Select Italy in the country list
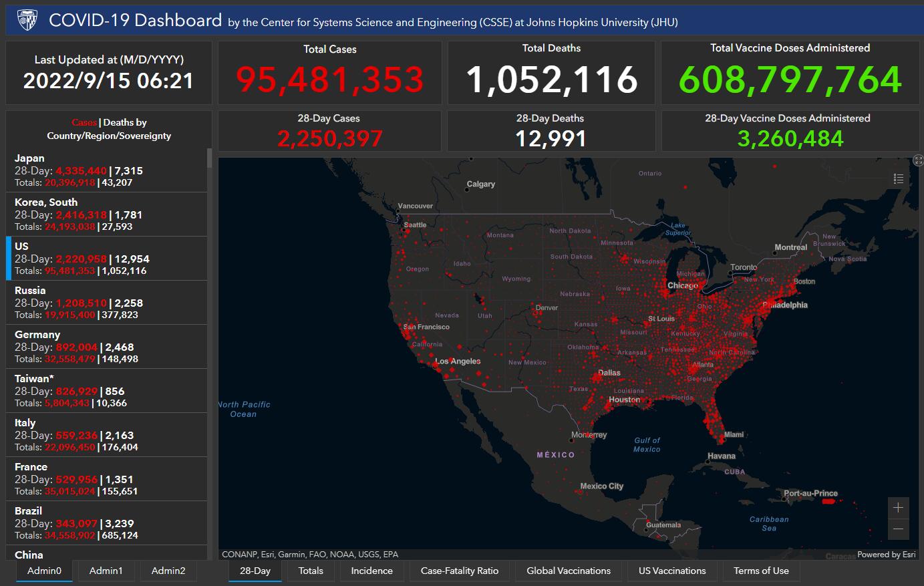 107,435
